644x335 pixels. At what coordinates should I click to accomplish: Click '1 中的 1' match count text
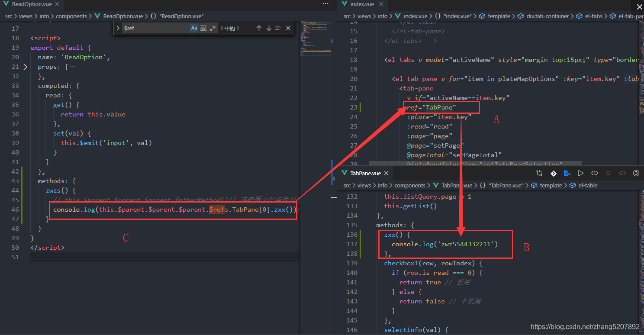pyautogui.click(x=230, y=28)
